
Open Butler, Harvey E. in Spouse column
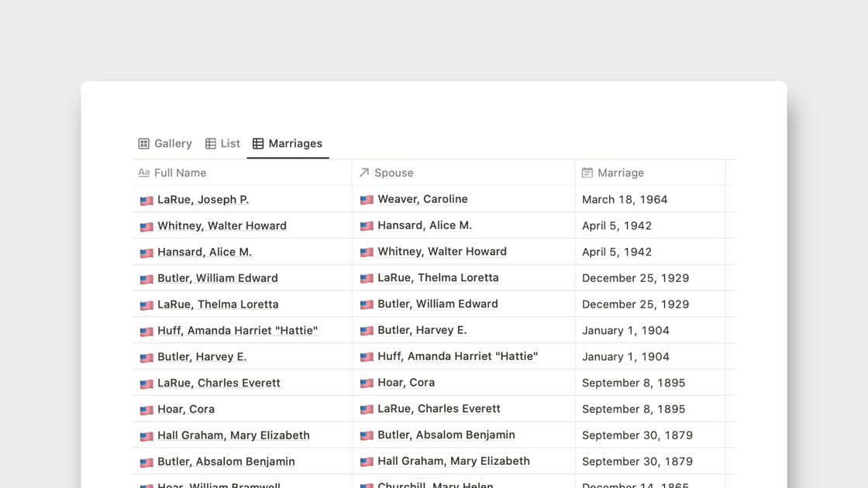coord(422,330)
